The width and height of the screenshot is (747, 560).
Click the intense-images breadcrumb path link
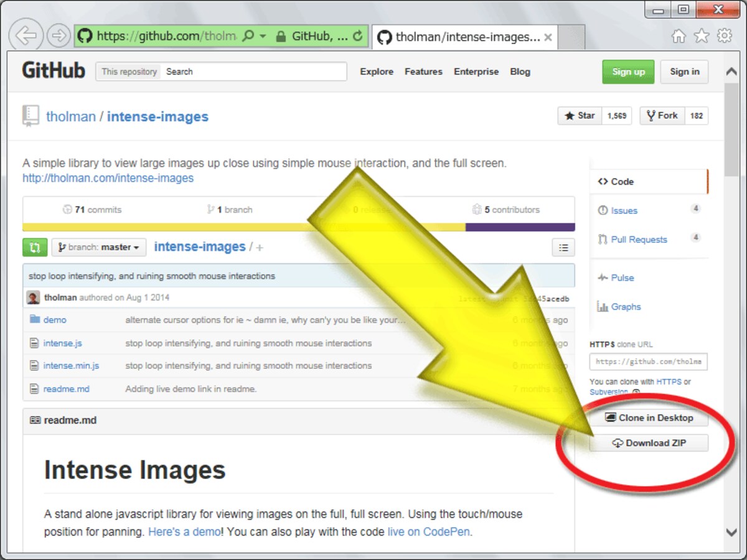(200, 247)
